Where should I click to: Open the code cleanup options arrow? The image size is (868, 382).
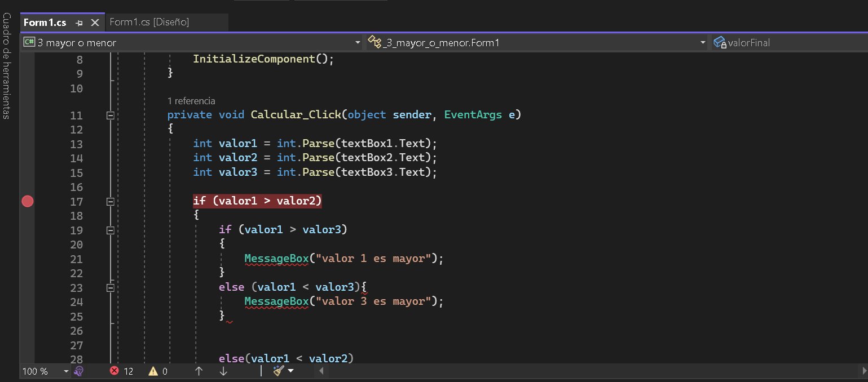point(291,371)
